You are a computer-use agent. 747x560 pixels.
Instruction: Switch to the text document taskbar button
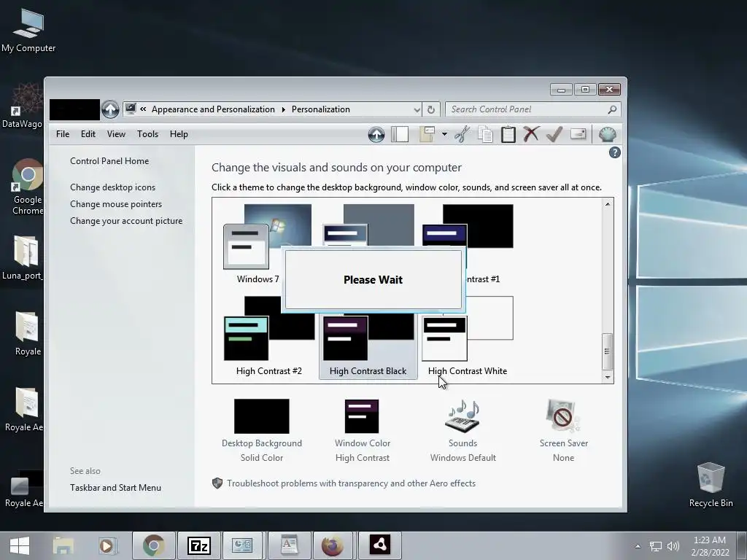[289, 545]
